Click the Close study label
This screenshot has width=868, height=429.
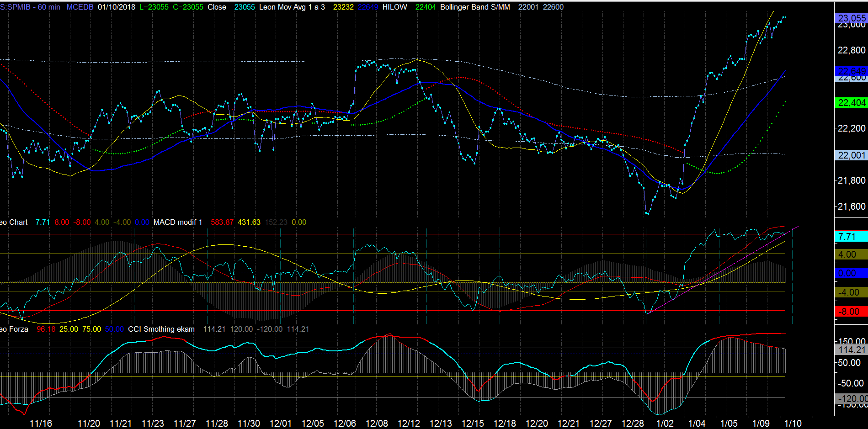pyautogui.click(x=217, y=7)
